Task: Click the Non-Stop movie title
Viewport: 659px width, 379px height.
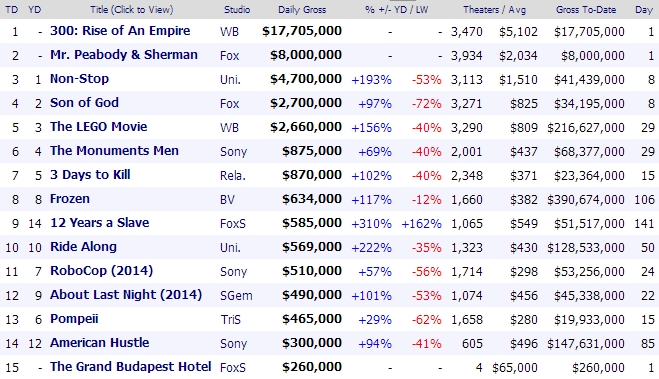Action: [79, 79]
